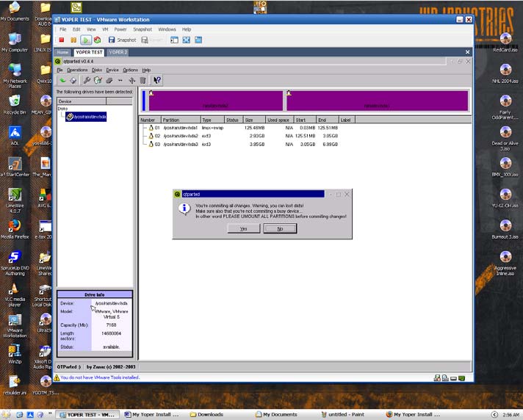
Task: Click the Downloads taskbar button
Action: tap(207, 414)
